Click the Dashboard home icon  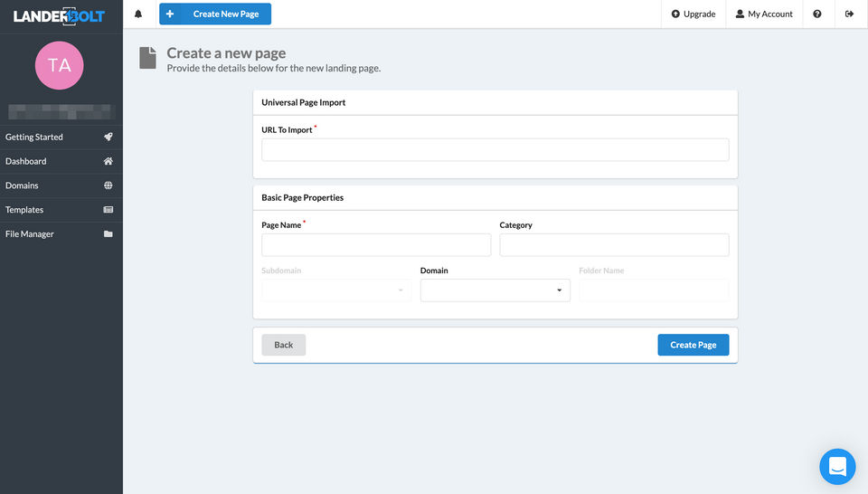108,161
